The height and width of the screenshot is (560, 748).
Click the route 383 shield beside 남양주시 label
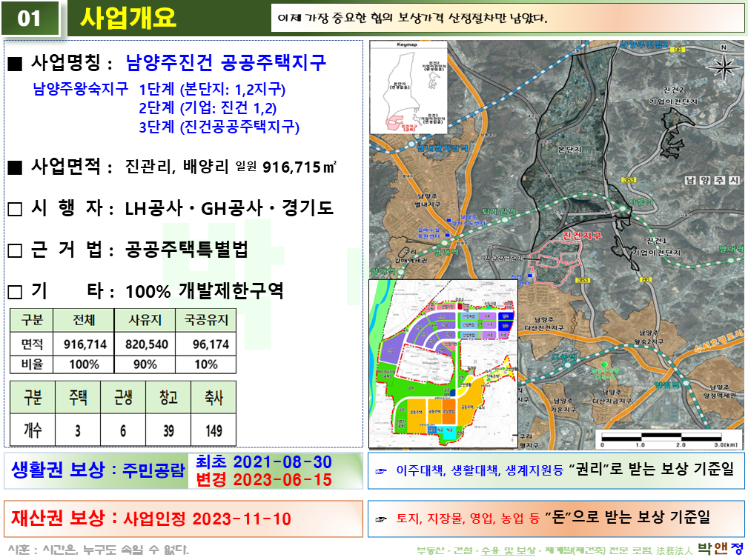629,180
